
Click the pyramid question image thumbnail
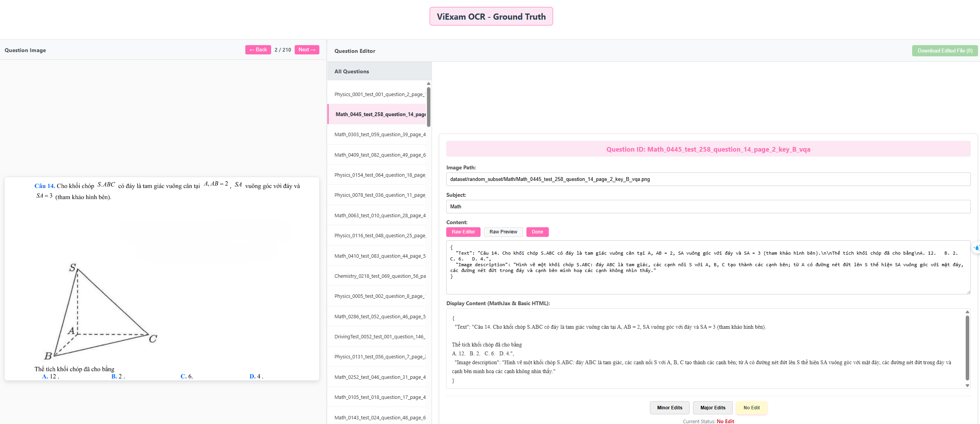tap(162, 279)
